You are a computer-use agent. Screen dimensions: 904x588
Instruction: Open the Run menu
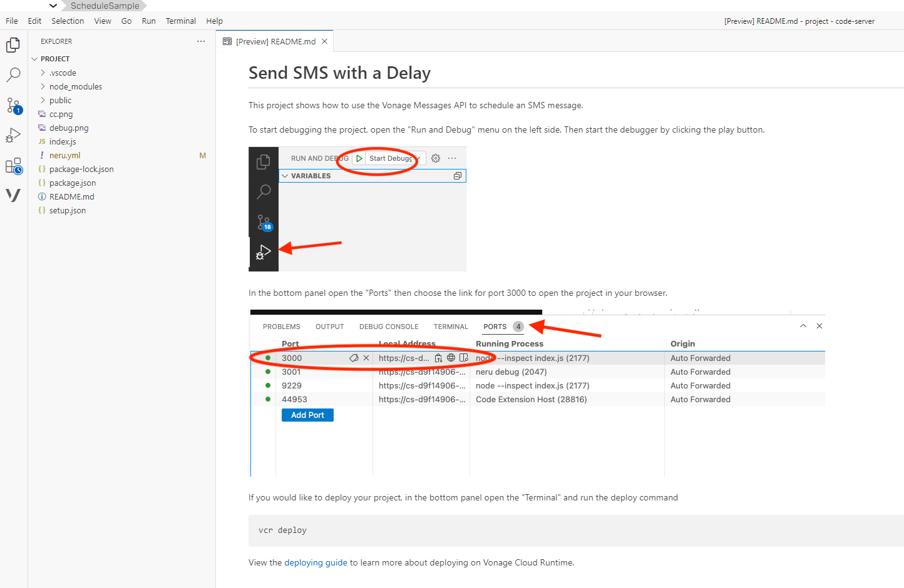(x=149, y=21)
